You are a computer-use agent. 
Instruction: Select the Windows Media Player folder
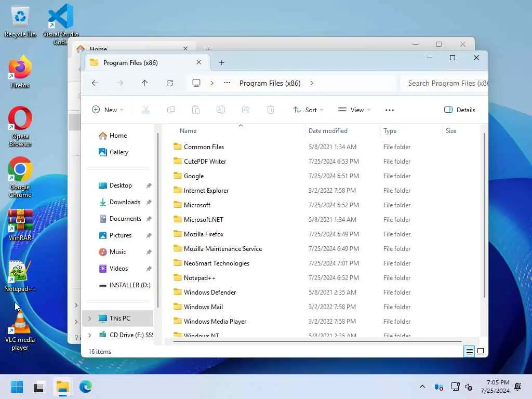(215, 321)
